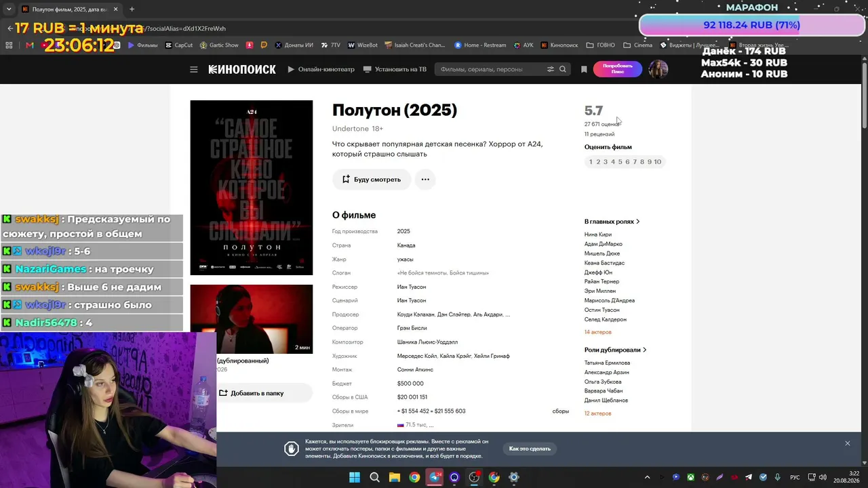Open the сборы link
Viewport: 868px width, 488px height.
[x=561, y=411]
